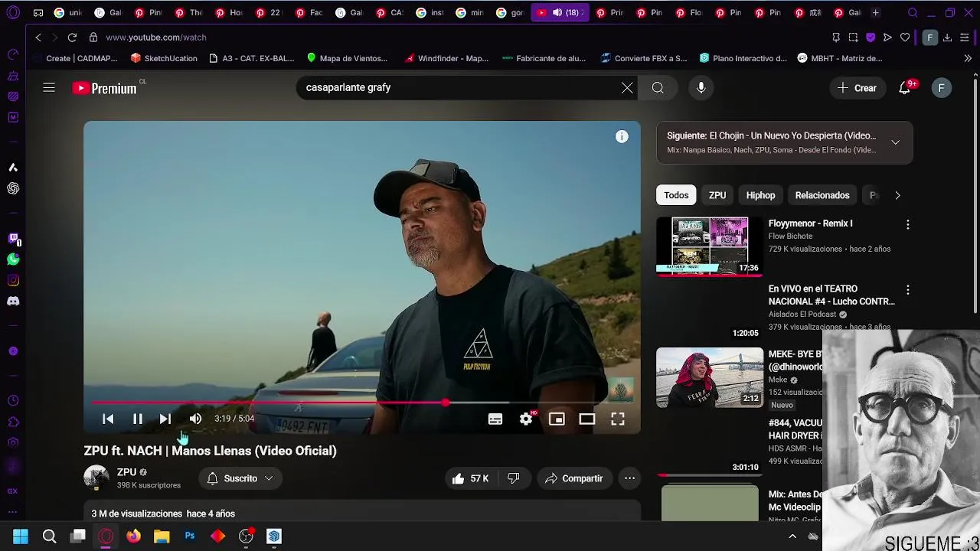Open the browser downloads icon

pyautogui.click(x=947, y=37)
